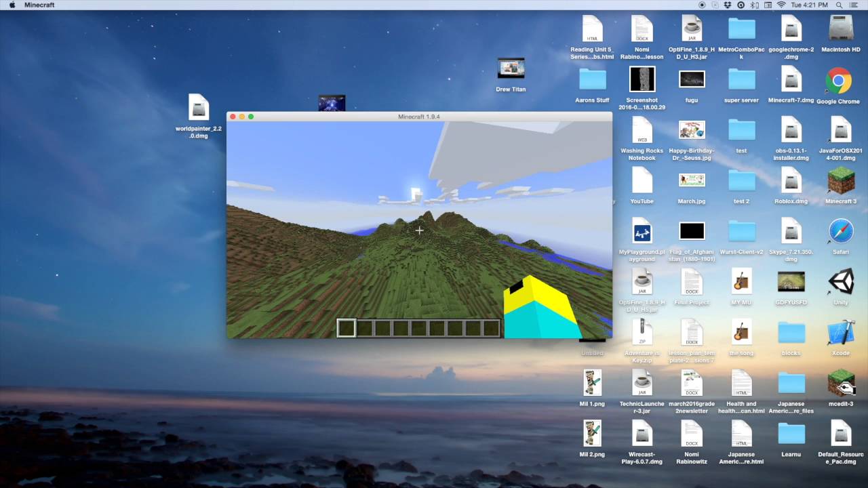Select the Default_Resource_Pac.dmg file

point(841,434)
